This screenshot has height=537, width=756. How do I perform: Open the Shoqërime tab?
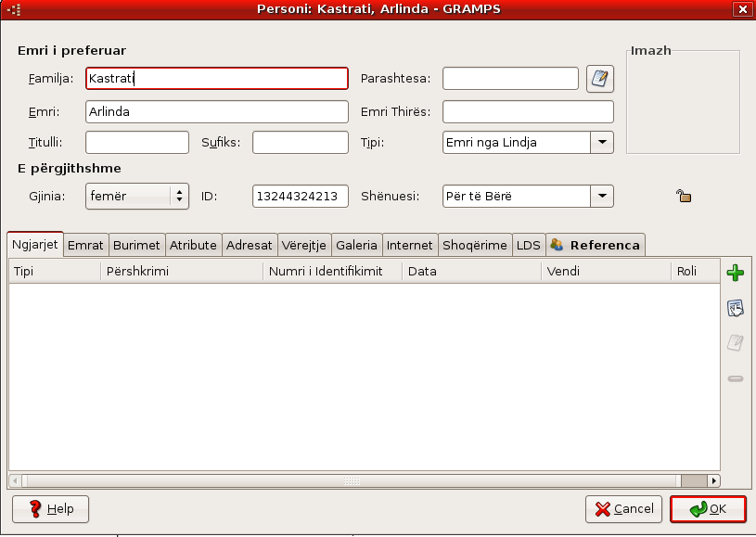coord(475,246)
